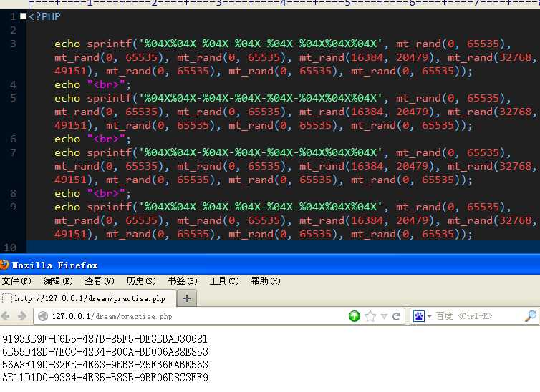Click line number 10 in the editor gutter
The image size is (540, 392).
10,248
